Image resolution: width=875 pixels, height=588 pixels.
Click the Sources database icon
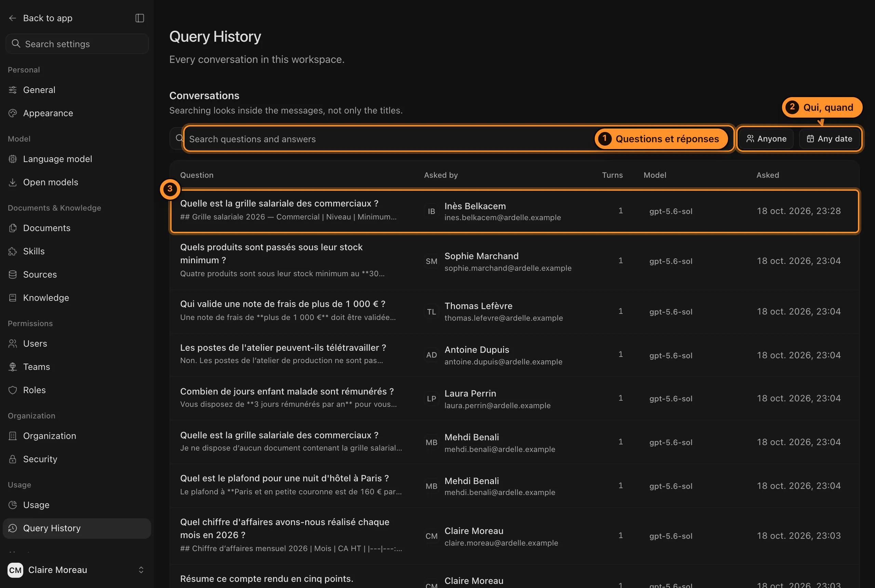[13, 275]
